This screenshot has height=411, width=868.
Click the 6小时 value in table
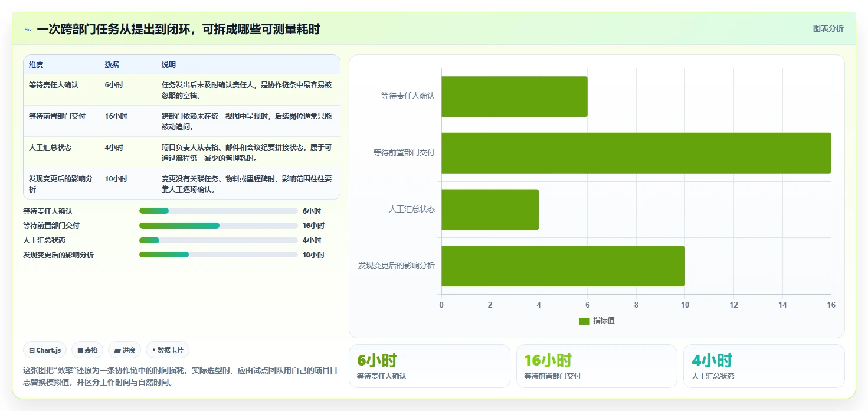pos(114,85)
